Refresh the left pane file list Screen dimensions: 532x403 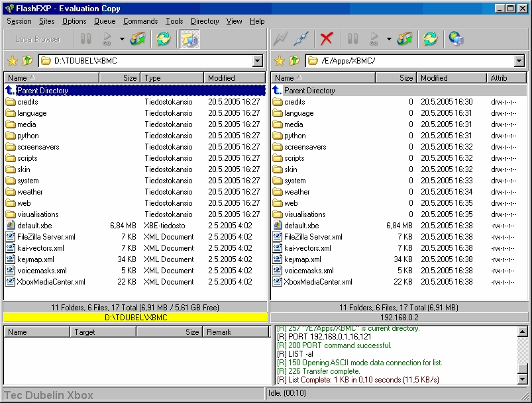[163, 39]
